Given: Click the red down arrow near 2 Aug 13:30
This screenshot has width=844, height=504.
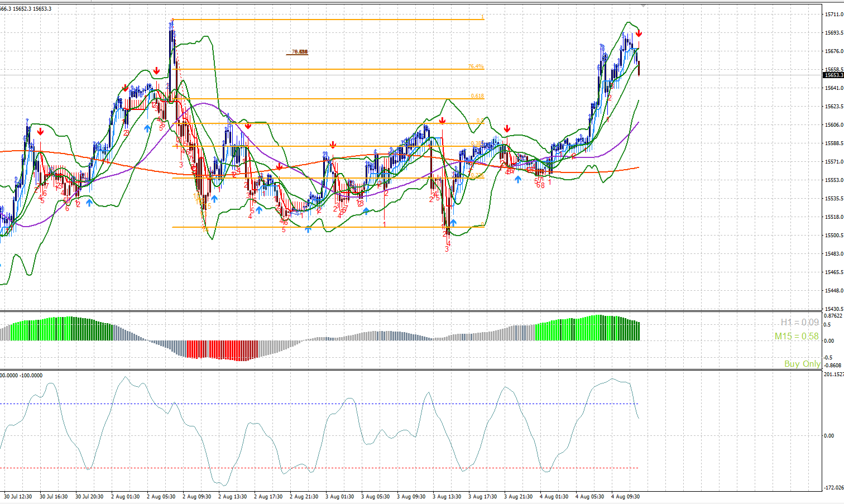Looking at the screenshot, I should click(x=248, y=126).
